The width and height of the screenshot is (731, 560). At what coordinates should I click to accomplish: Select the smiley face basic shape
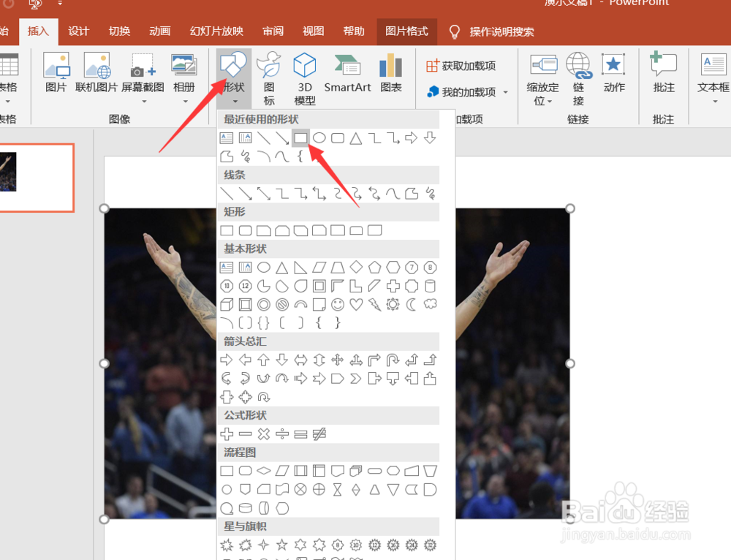click(338, 304)
